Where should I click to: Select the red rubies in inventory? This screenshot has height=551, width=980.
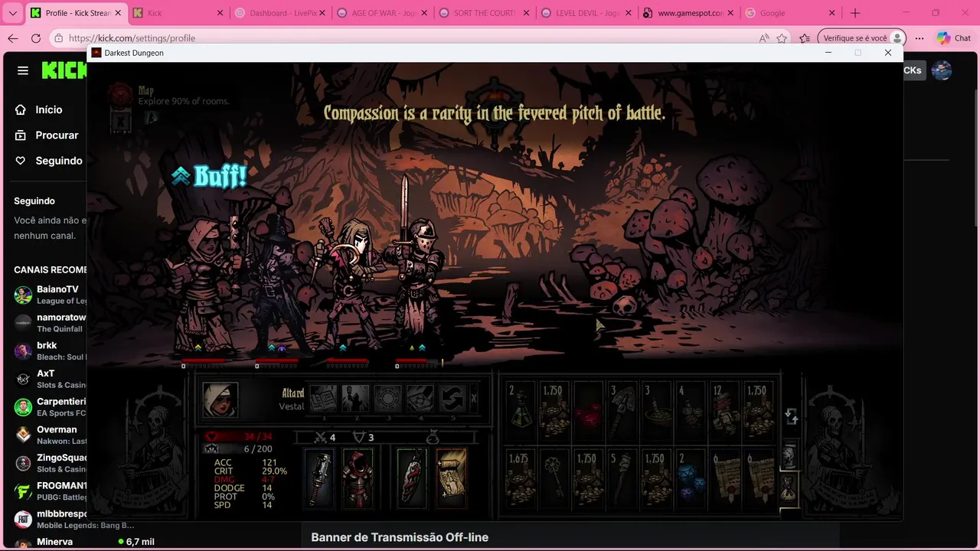[x=588, y=411]
